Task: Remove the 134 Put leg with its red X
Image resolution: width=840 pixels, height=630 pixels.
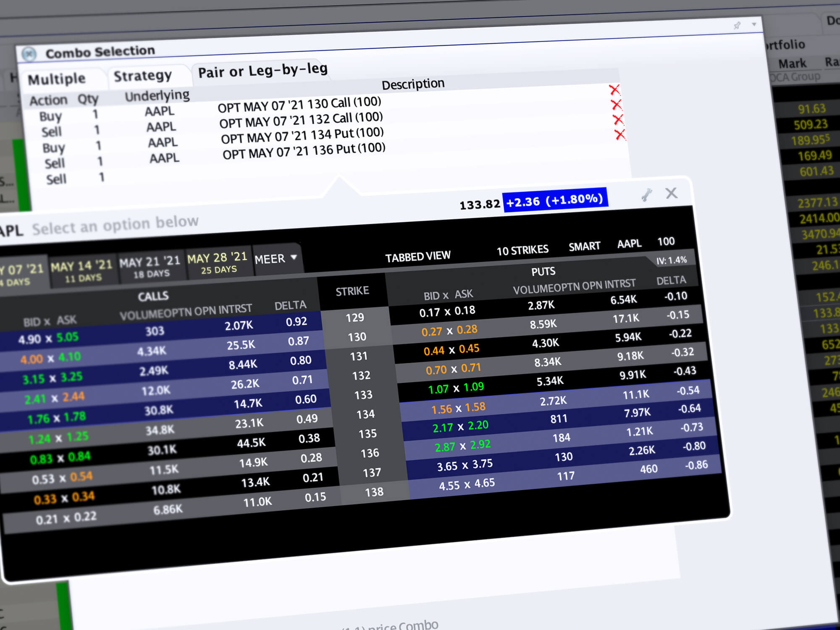Action: pos(618,120)
